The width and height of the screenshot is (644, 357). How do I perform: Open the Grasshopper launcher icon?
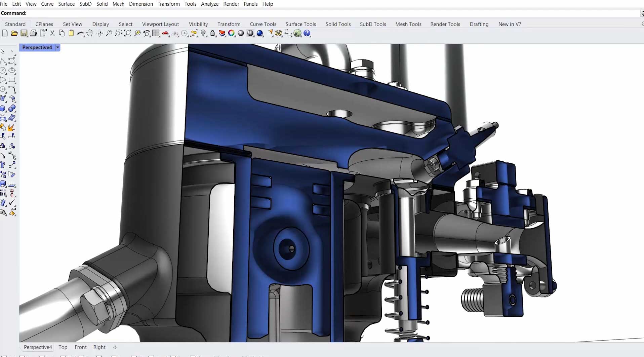pos(297,33)
